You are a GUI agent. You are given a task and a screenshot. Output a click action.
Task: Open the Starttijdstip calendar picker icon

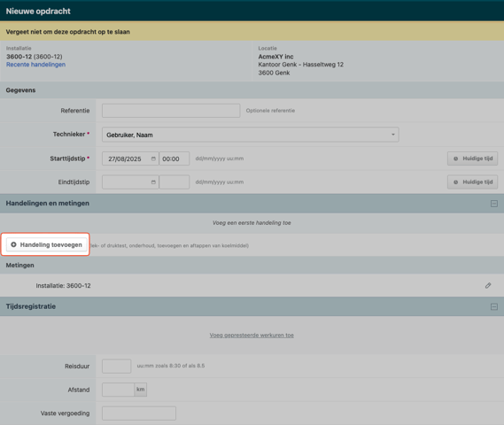[x=153, y=158]
